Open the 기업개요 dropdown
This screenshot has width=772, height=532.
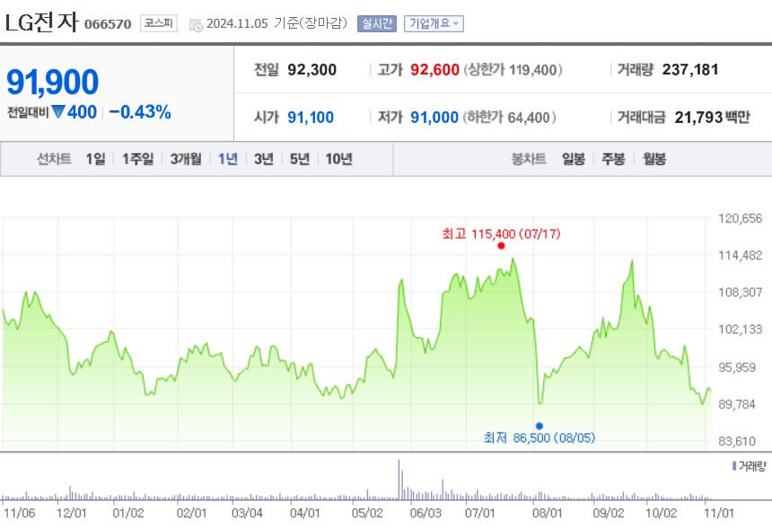(434, 23)
